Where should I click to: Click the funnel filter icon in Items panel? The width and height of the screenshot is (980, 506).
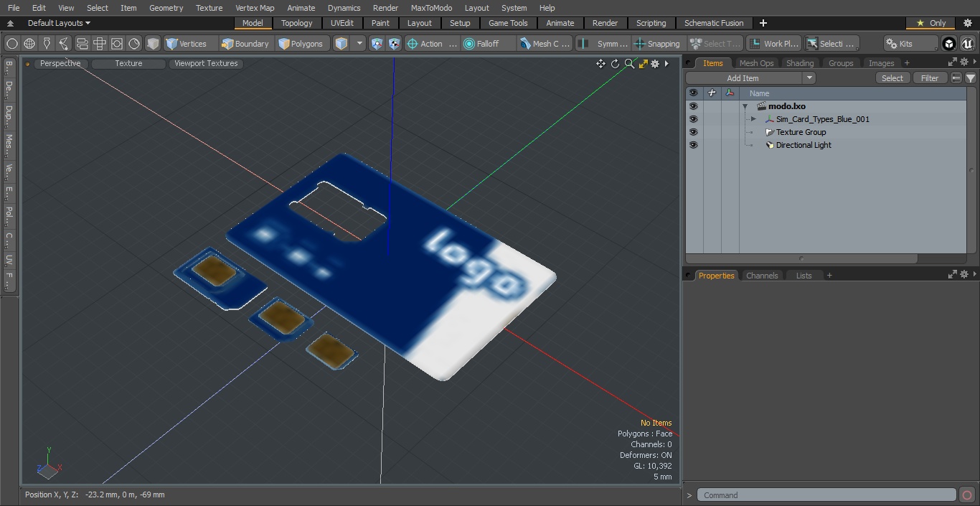pyautogui.click(x=971, y=78)
